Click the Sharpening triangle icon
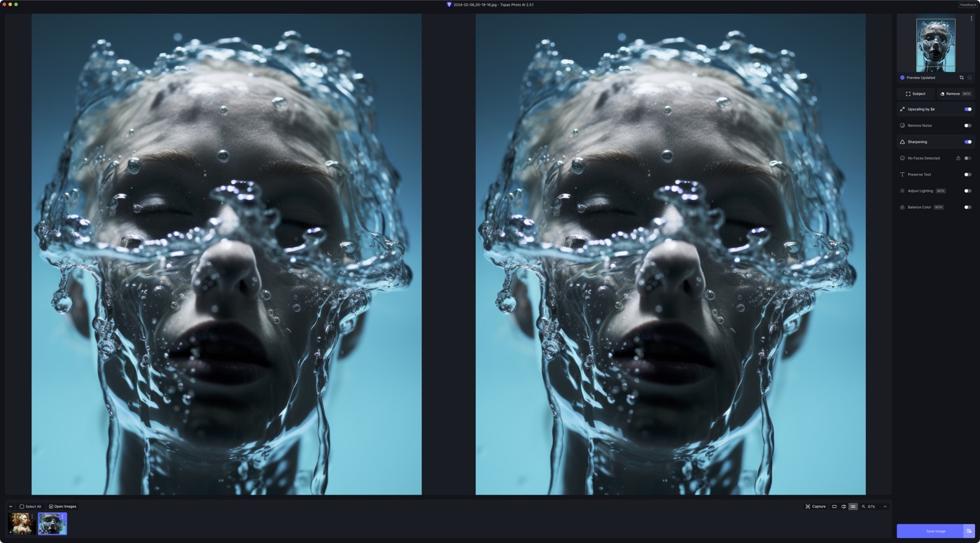Image resolution: width=980 pixels, height=543 pixels. (x=902, y=142)
